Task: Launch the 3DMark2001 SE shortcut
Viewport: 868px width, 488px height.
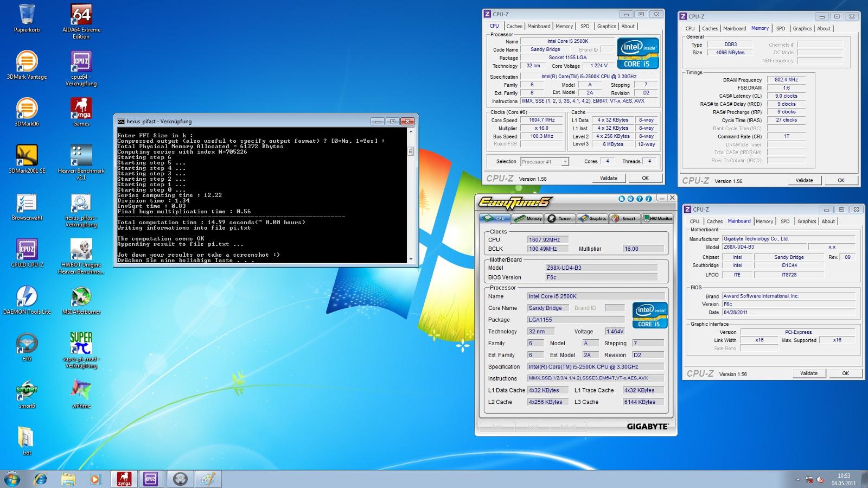Action: (x=27, y=159)
